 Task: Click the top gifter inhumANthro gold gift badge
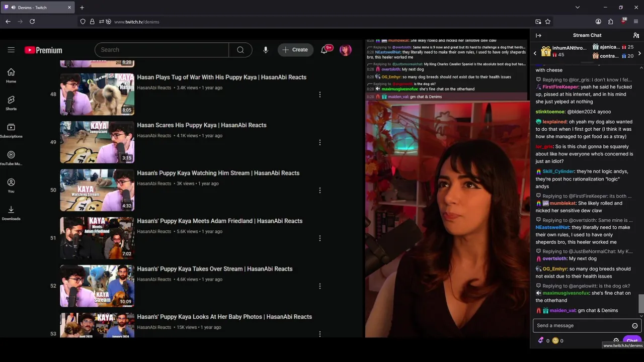coord(546,51)
